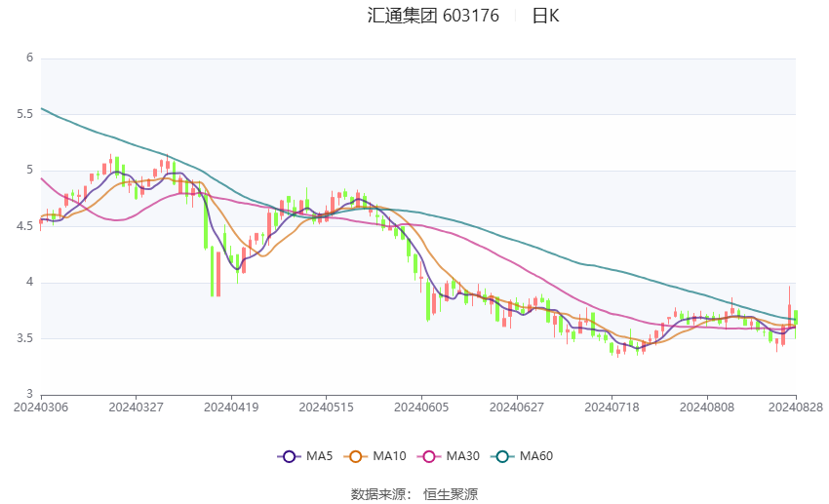Click the 20240808 x-axis date label

pyautogui.click(x=707, y=407)
